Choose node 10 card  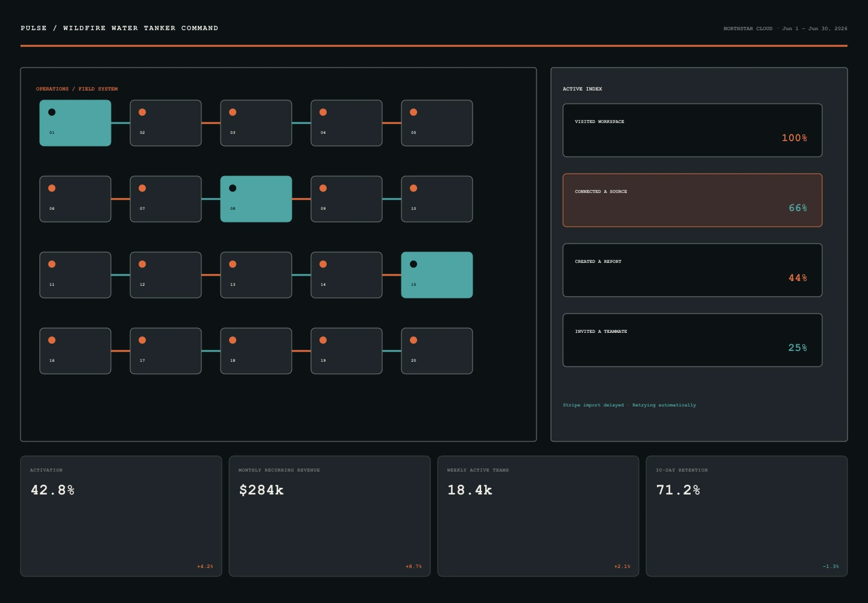437,199
